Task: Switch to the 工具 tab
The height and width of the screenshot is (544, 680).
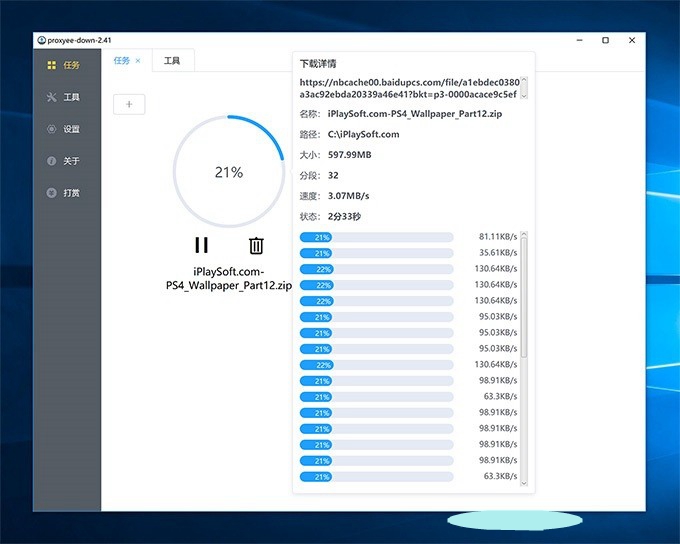Action: pos(172,61)
